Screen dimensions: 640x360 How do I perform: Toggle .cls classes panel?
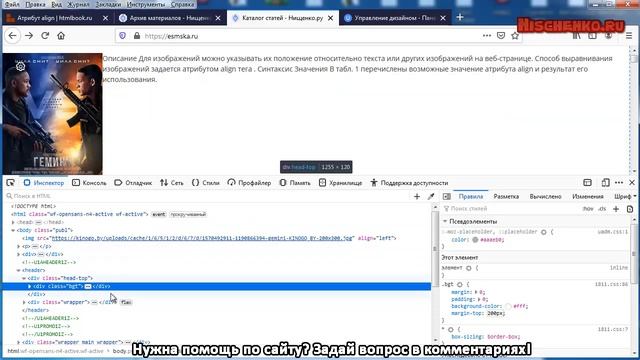pyautogui.click(x=602, y=209)
